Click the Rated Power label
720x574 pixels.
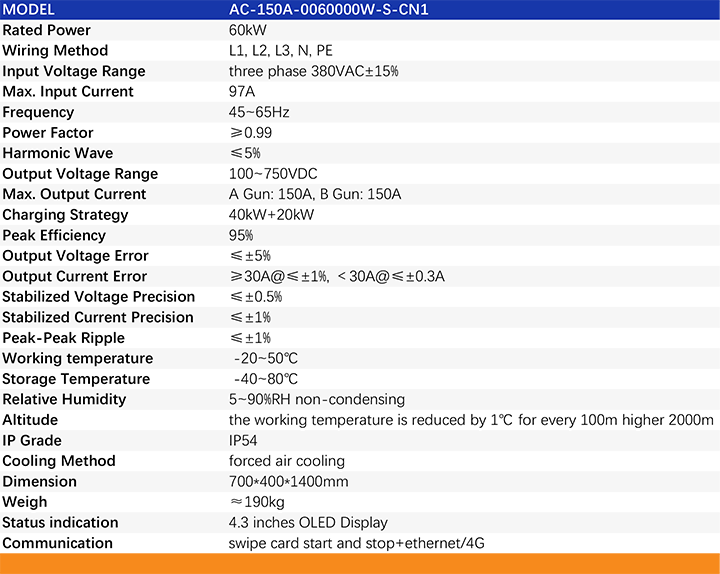tap(46, 30)
